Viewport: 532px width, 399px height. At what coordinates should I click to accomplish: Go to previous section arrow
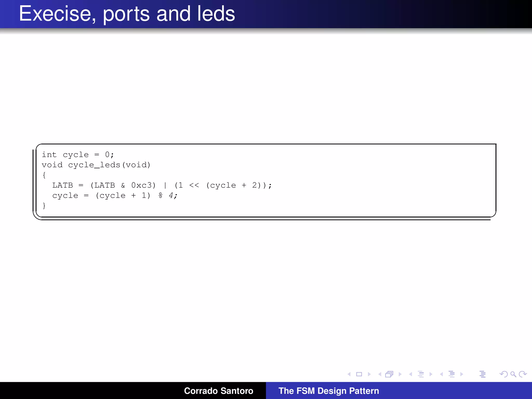(x=442, y=374)
